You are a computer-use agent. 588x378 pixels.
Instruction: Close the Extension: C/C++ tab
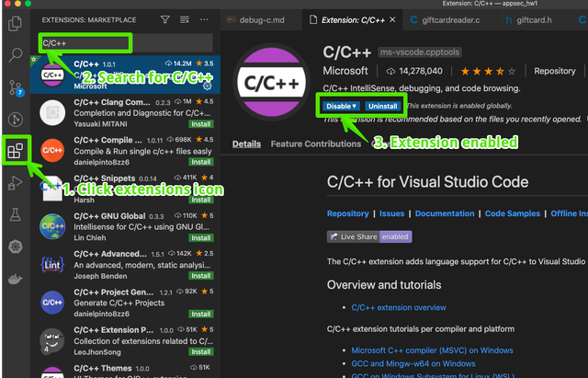pos(392,19)
